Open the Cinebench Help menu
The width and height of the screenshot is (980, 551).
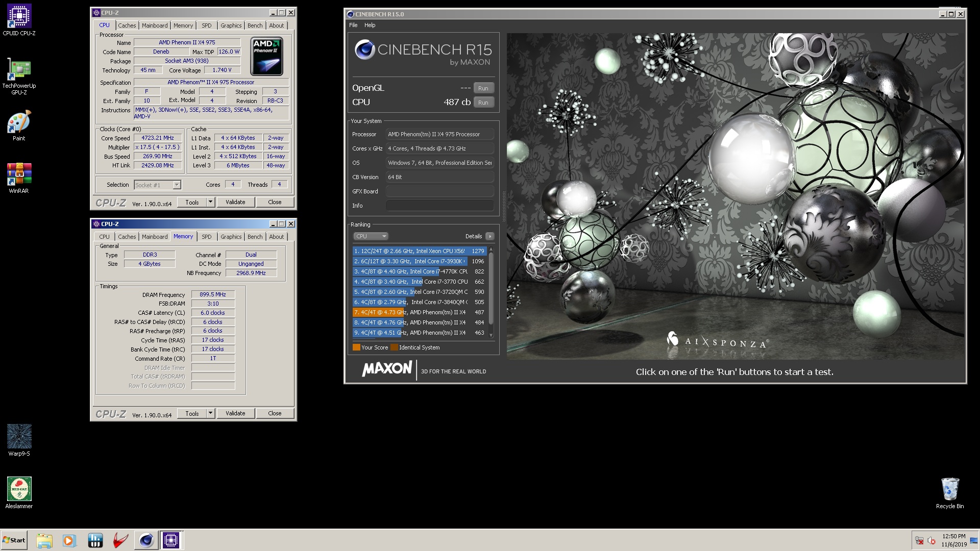370,25
